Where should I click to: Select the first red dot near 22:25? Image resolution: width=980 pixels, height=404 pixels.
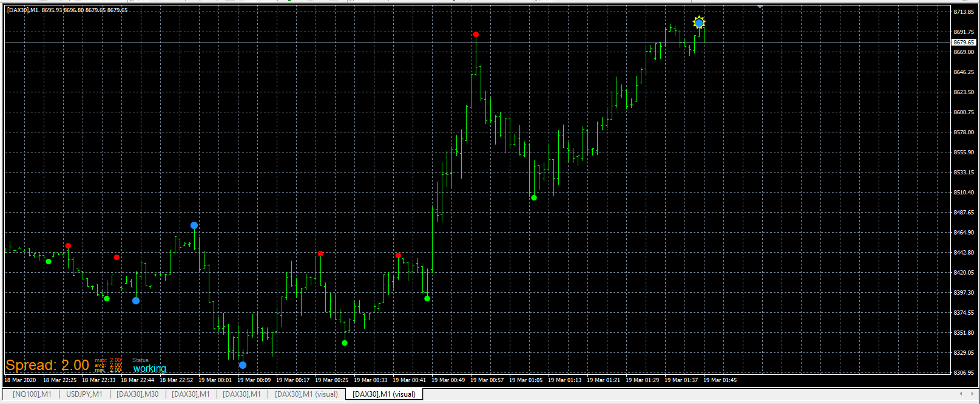coord(68,246)
